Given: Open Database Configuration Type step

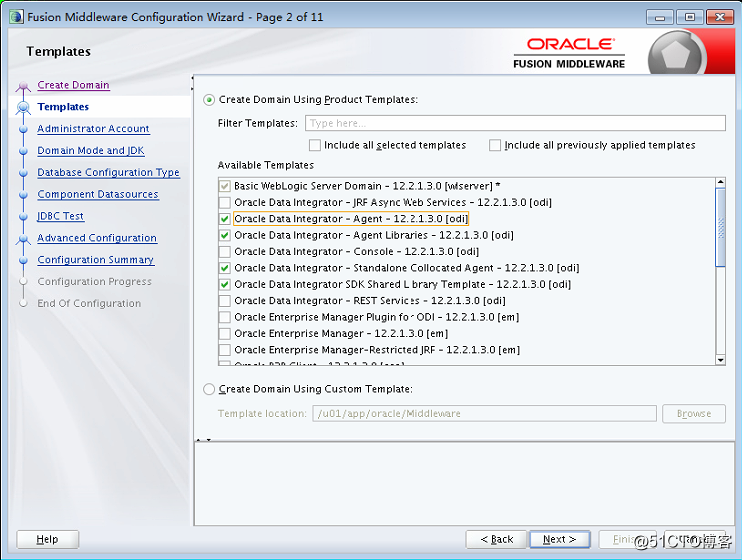Looking at the screenshot, I should [x=108, y=172].
